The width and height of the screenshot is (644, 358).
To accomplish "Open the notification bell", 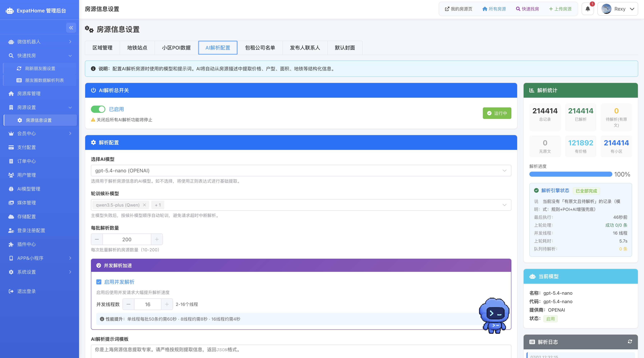I will click(x=588, y=9).
